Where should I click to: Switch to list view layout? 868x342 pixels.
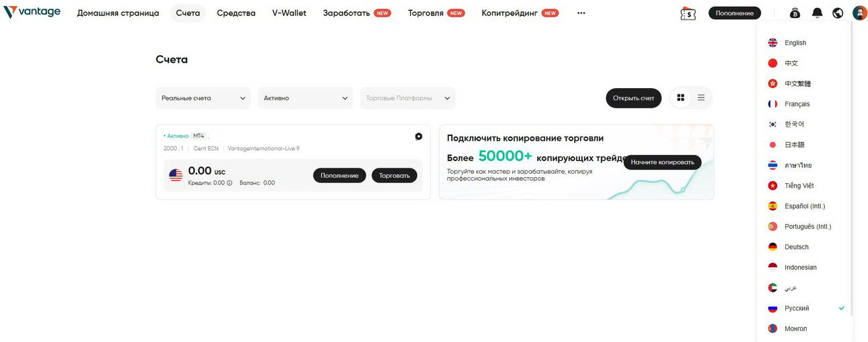[x=700, y=98]
